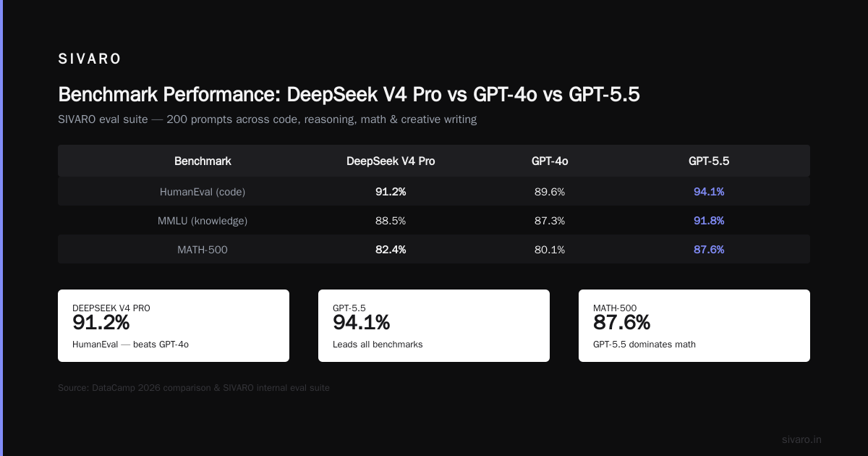Click the 'HumanEval — beats GPT-4o' caption
Screen dimensions: 868x456
click(130, 345)
